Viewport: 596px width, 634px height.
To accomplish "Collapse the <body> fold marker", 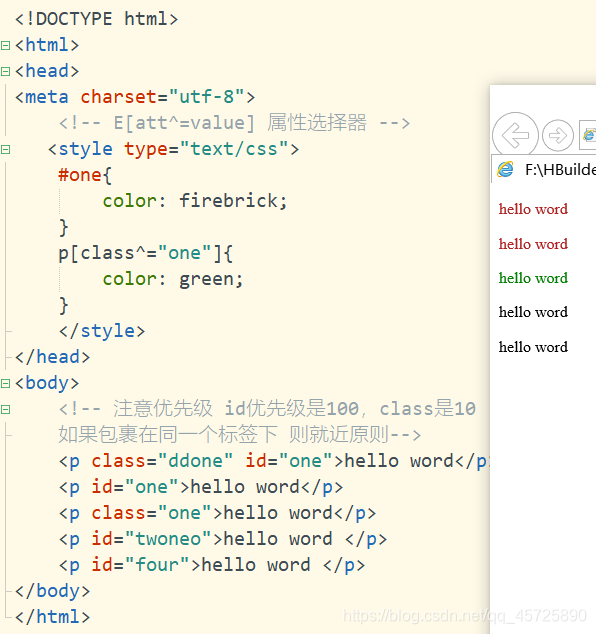I will (x=5, y=383).
